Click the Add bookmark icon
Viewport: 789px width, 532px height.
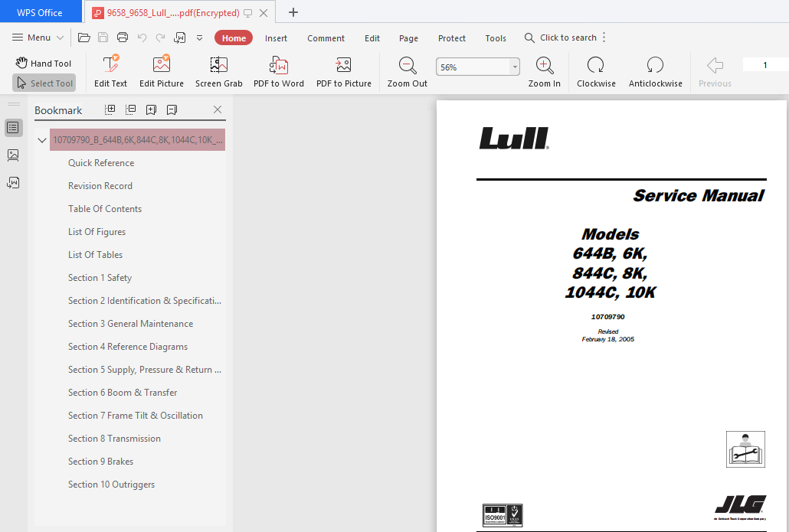(151, 109)
